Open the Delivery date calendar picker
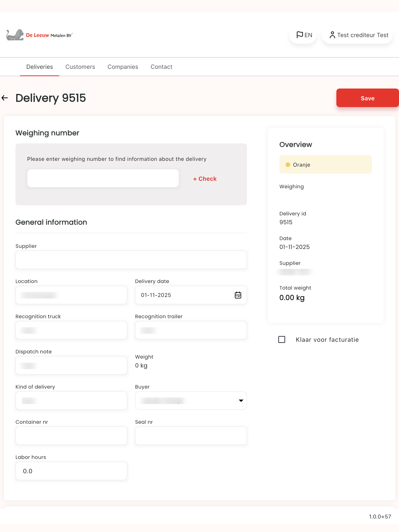 [x=238, y=295]
